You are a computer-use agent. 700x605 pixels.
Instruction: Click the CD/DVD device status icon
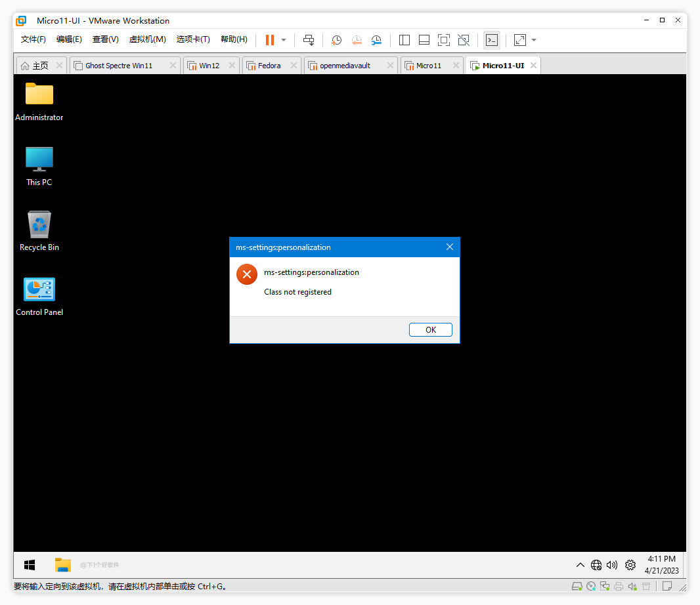coord(591,586)
